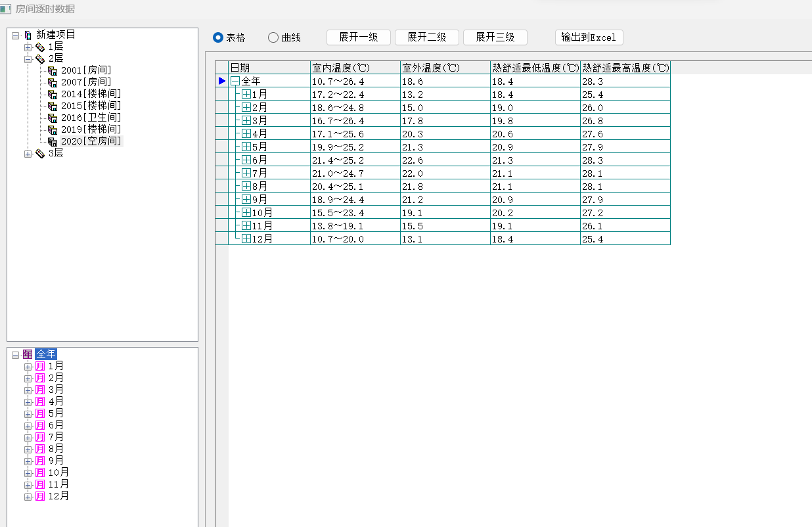
Task: Select 2015[楼梯间] in the room tree
Action: pyautogui.click(x=91, y=106)
